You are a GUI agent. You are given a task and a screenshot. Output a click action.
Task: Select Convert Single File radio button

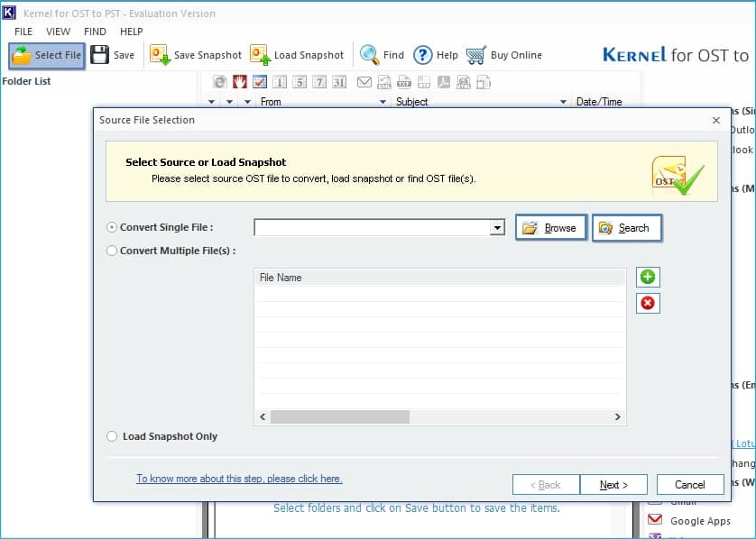[x=111, y=227]
